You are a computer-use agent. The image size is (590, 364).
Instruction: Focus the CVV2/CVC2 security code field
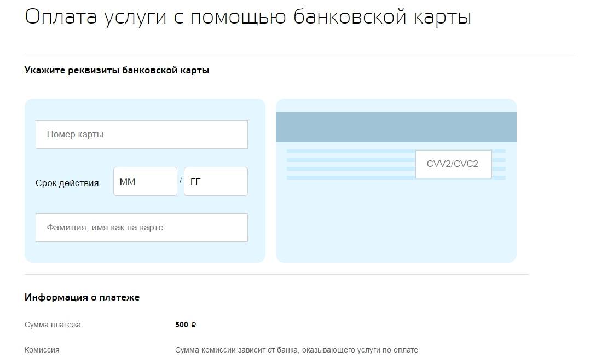click(453, 164)
